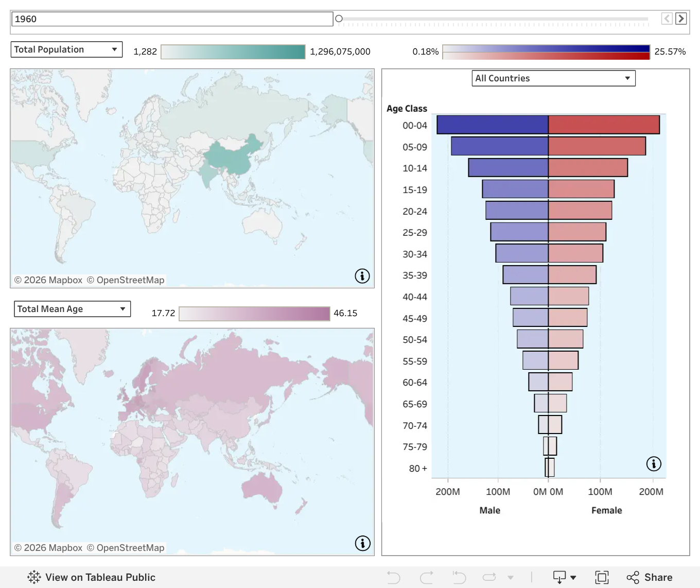Click the Mapbox attribution on the population map
Screen dimensions: 700x588
pos(48,280)
